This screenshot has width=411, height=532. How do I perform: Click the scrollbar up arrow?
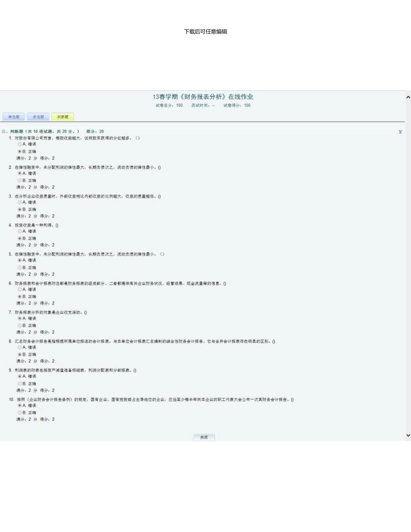tap(408, 97)
